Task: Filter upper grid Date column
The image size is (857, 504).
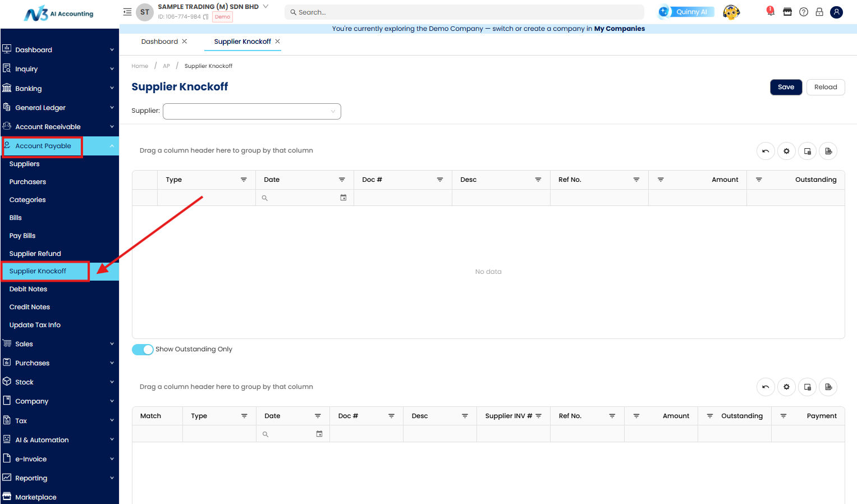Action: click(342, 180)
